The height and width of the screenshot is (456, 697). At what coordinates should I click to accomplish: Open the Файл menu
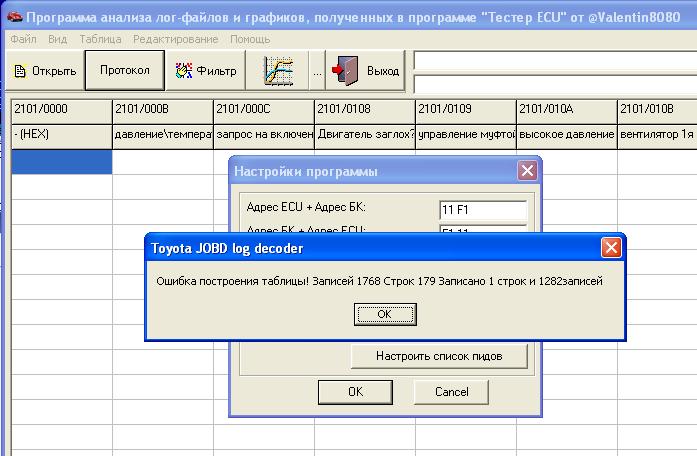click(24, 39)
